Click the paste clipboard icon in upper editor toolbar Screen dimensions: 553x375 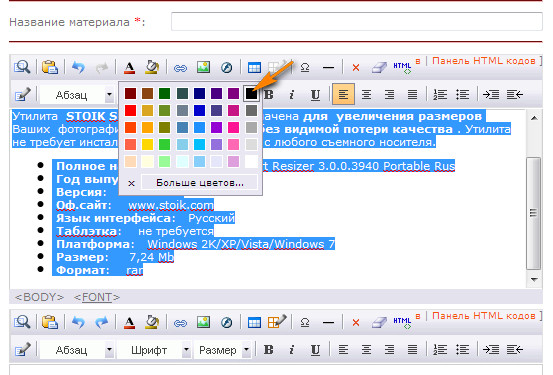tap(50, 67)
